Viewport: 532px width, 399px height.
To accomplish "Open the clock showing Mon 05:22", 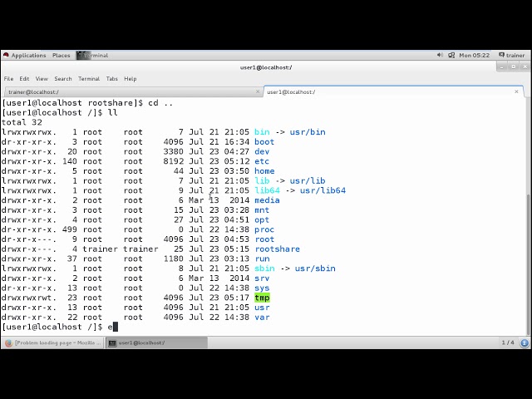I will tap(474, 56).
